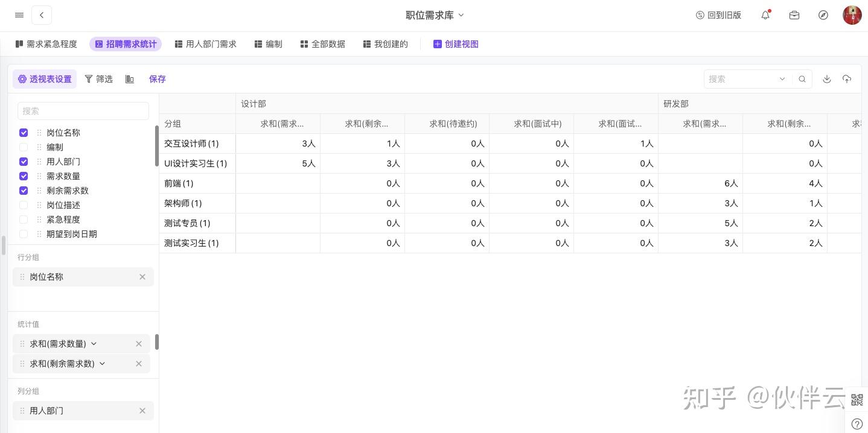Click the UI设计实习生 (1) row label
Viewport: 868px width, 433px height.
coord(196,163)
